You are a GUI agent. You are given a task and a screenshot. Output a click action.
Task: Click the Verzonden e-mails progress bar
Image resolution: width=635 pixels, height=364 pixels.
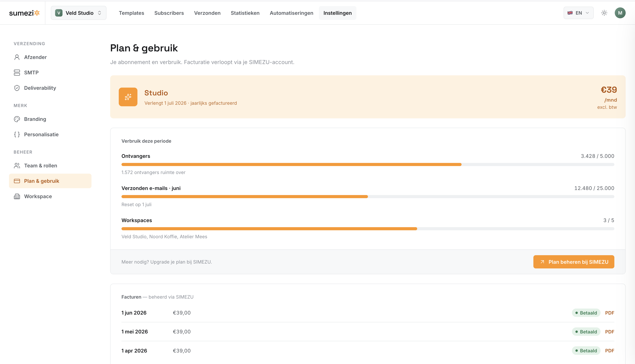click(368, 197)
